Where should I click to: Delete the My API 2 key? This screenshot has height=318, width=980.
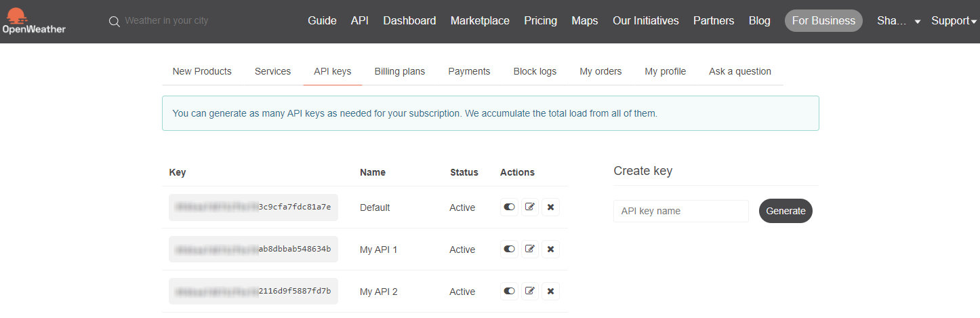pos(550,292)
